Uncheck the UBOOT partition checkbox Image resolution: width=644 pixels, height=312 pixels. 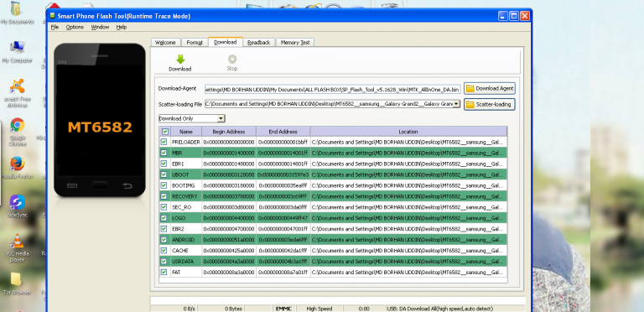(x=164, y=174)
